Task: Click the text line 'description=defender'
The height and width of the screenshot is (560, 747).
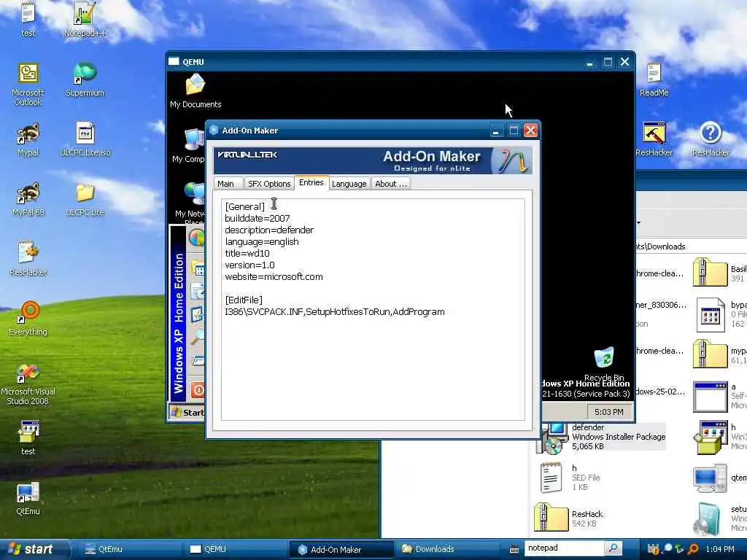Action: point(269,230)
